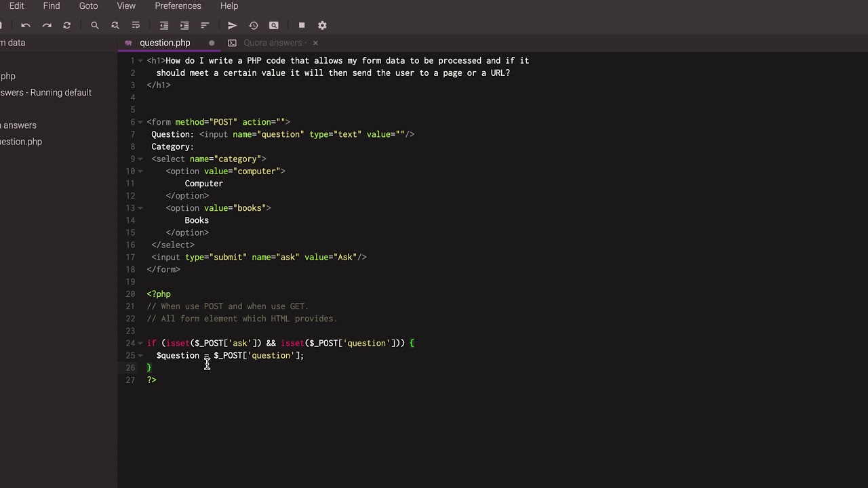This screenshot has width=868, height=488.
Task: Click the '<?php' opening tag
Action: pos(159,294)
